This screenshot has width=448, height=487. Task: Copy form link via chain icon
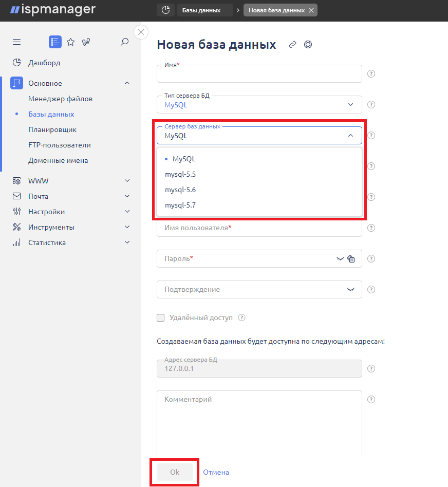[x=292, y=45]
